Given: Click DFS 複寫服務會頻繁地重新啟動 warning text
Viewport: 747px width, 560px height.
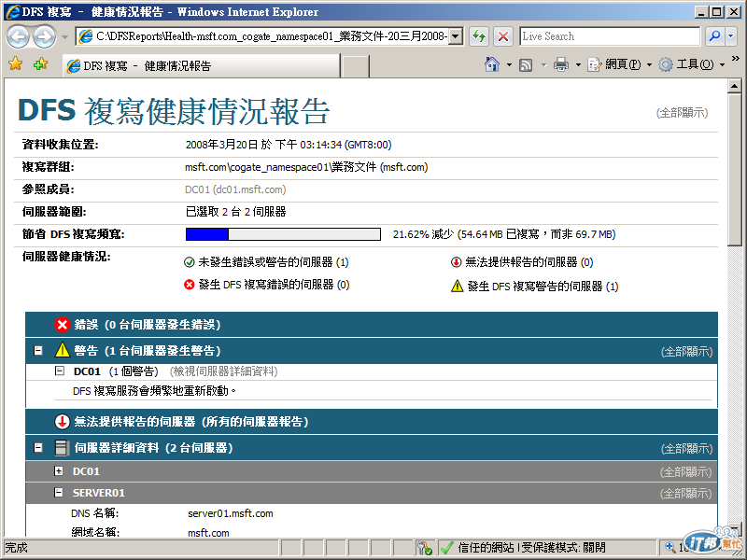Looking at the screenshot, I should click(154, 391).
